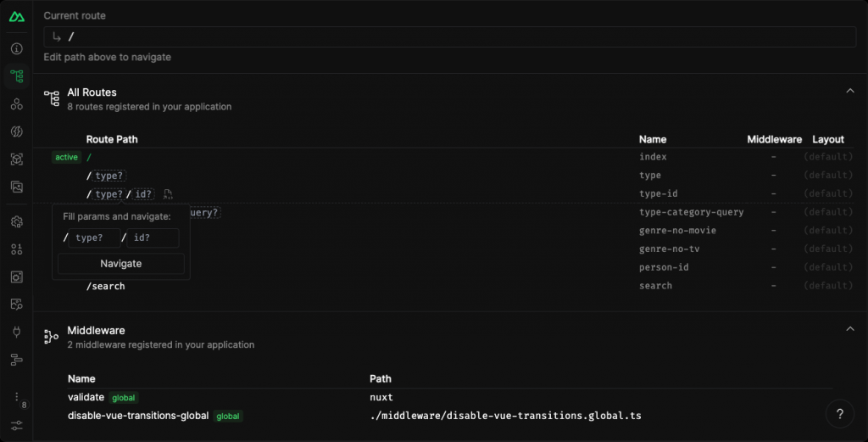The width and height of the screenshot is (868, 442).
Task: Click the "Middleware" column header in routes
Action: coord(775,140)
